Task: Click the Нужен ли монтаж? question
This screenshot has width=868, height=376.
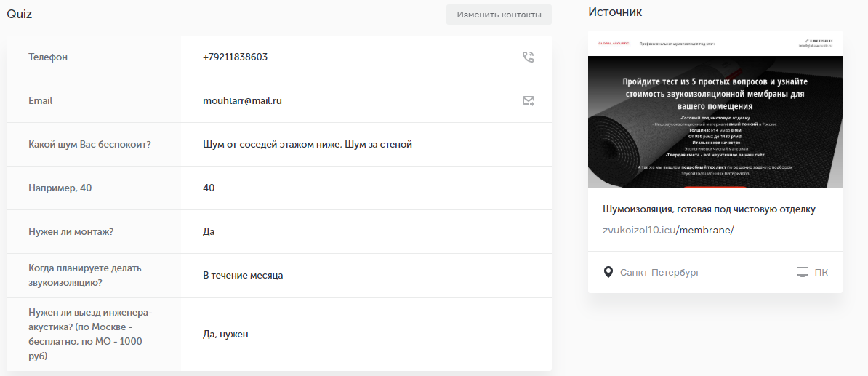Action: pyautogui.click(x=71, y=231)
